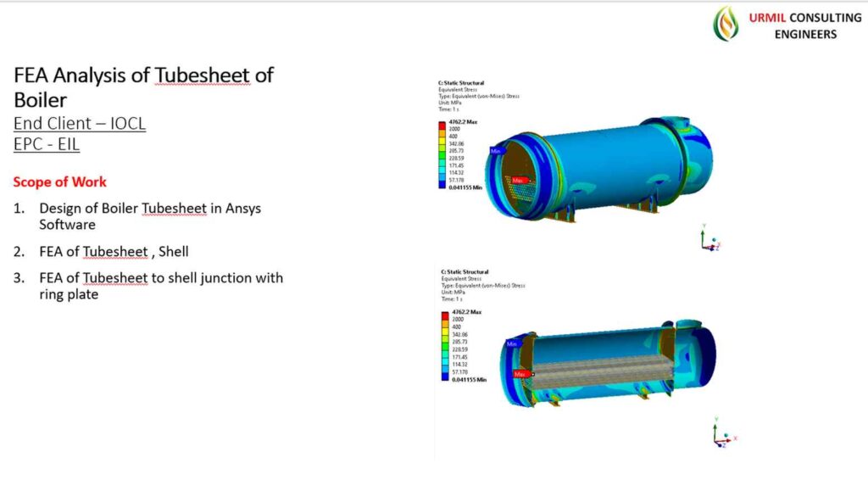The height and width of the screenshot is (480, 868).
Task: Click the blue Min tag on the cutaway model
Action: pos(513,343)
